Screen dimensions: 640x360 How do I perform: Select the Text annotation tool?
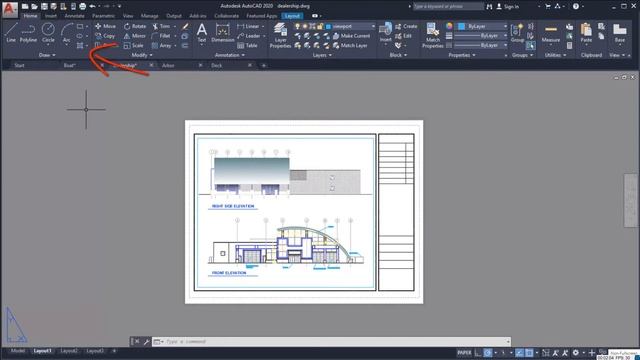click(202, 33)
